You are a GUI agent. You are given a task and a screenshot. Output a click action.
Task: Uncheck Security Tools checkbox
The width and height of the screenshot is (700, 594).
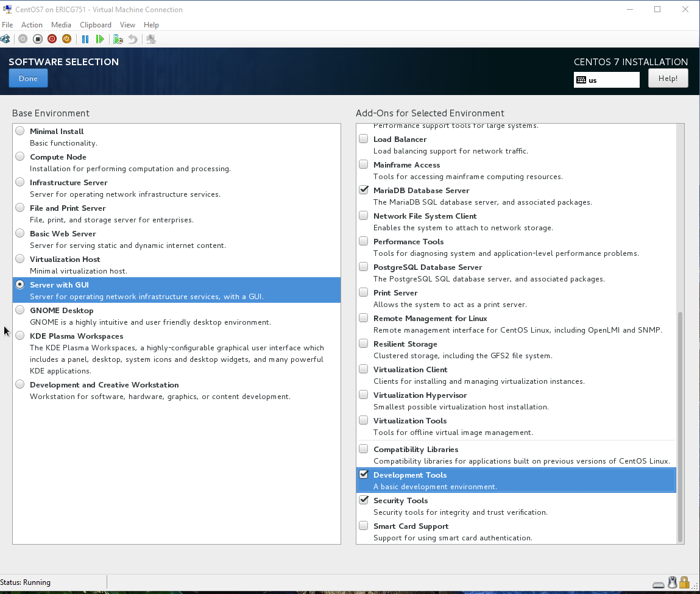click(364, 500)
